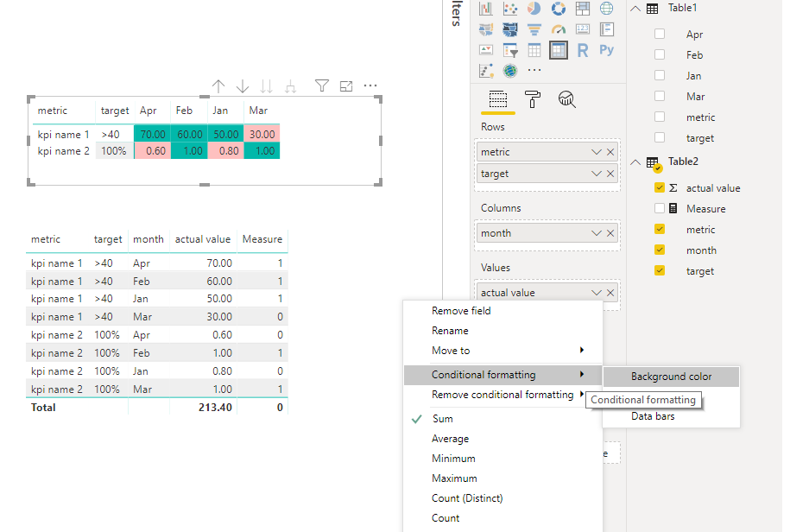
Task: Check the Apr field in Table1
Action: [660, 34]
